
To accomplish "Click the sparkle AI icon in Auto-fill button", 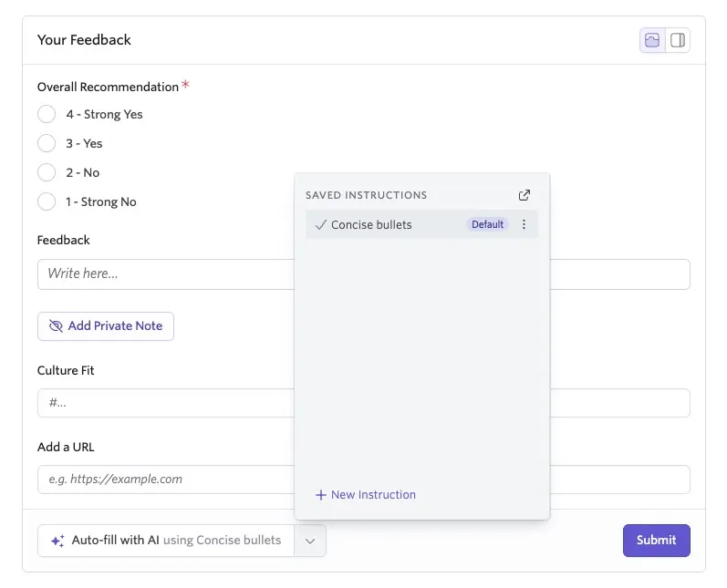I will click(x=57, y=541).
